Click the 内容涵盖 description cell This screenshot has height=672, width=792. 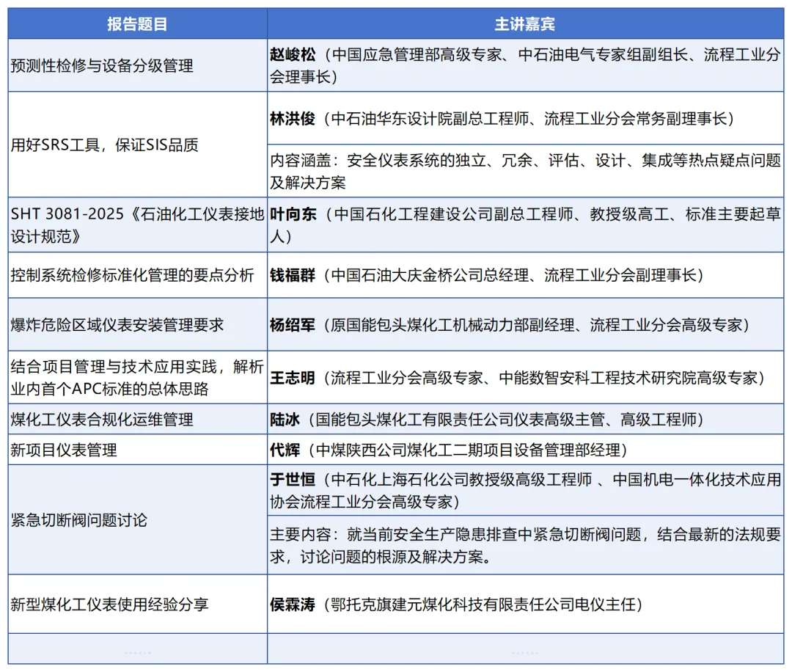click(x=525, y=171)
